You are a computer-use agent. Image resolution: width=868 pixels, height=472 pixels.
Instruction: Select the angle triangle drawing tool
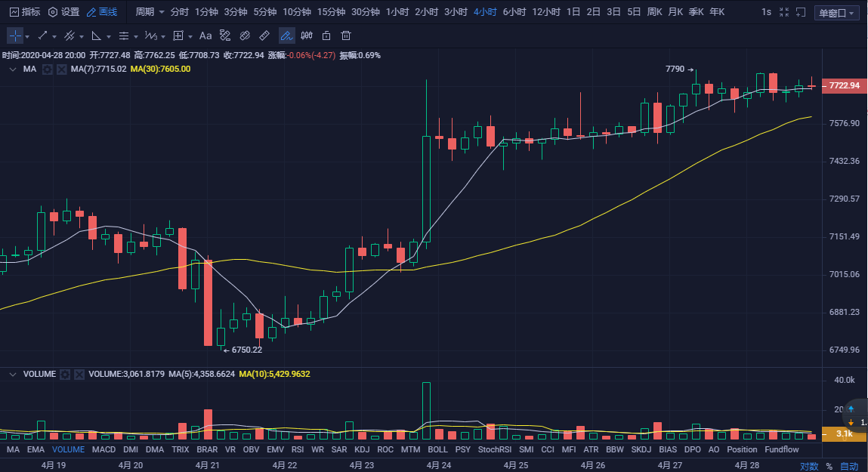[97, 35]
